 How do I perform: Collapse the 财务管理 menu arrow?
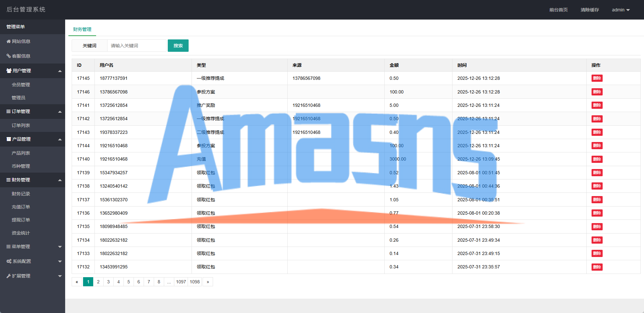60,180
